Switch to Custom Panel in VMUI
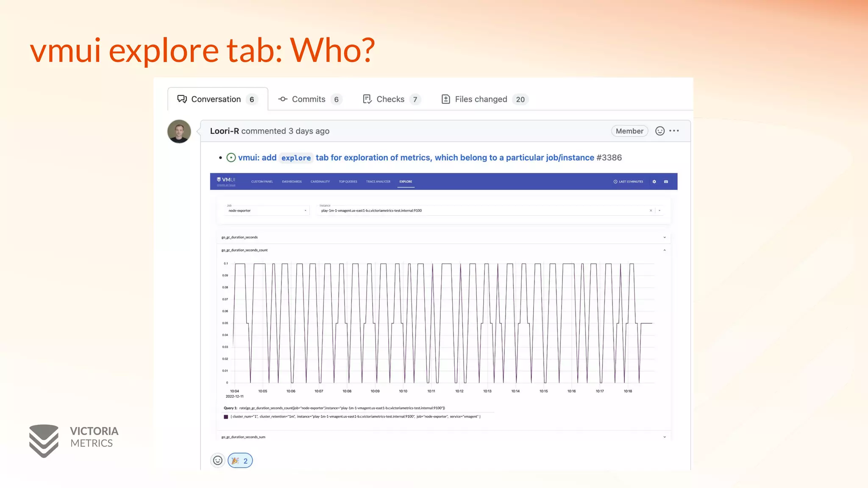This screenshot has height=488, width=868. coord(262,182)
